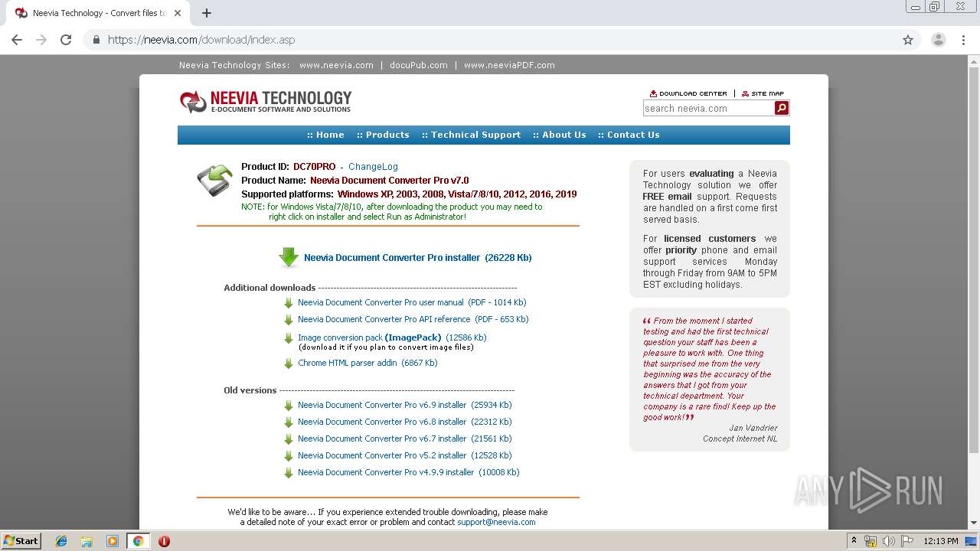This screenshot has width=980, height=551.
Task: Open the About Us menu item
Action: [560, 135]
